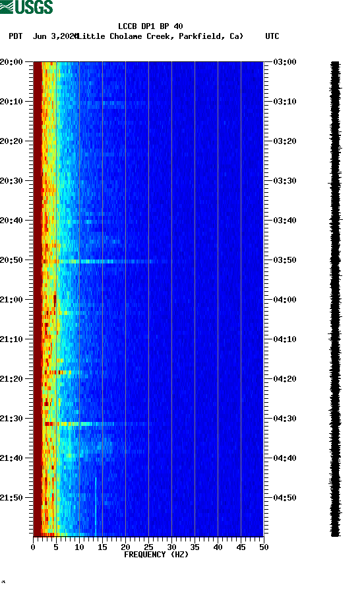
Task: Click the '20:20' PDT time label
Action: tap(11, 141)
